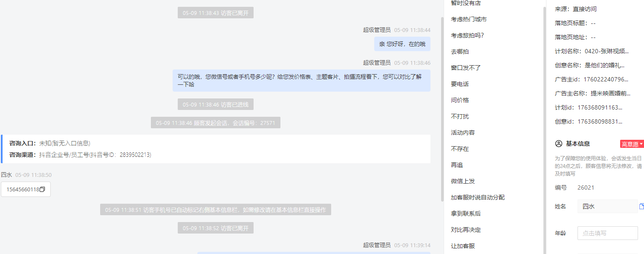Open the 高意愿 intent dropdown
The width and height of the screenshot is (644, 254).
point(632,144)
